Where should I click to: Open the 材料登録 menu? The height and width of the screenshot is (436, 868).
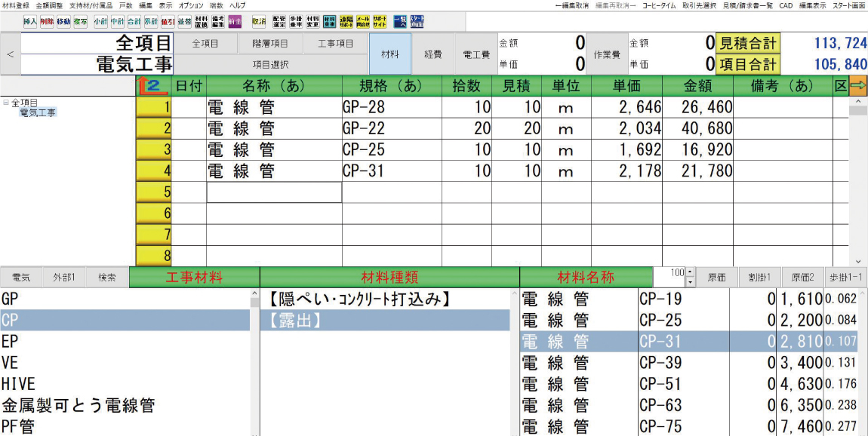16,5
